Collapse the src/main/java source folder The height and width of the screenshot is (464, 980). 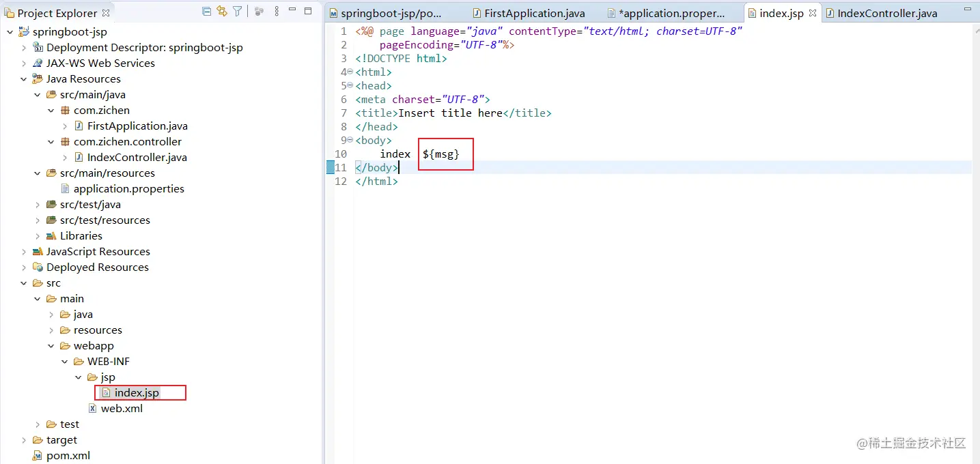[38, 95]
